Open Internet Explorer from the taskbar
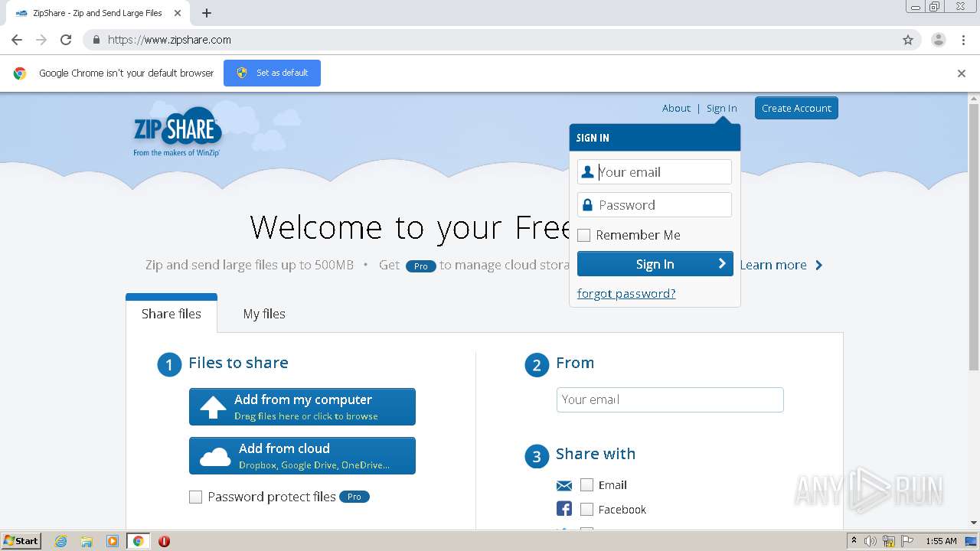Viewport: 980px width, 551px height. point(61,541)
